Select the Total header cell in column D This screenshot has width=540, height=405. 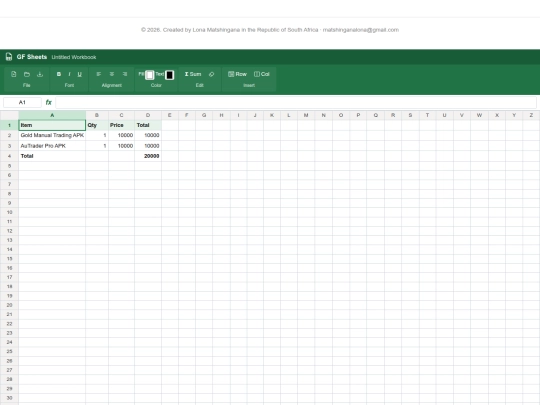[x=148, y=125]
